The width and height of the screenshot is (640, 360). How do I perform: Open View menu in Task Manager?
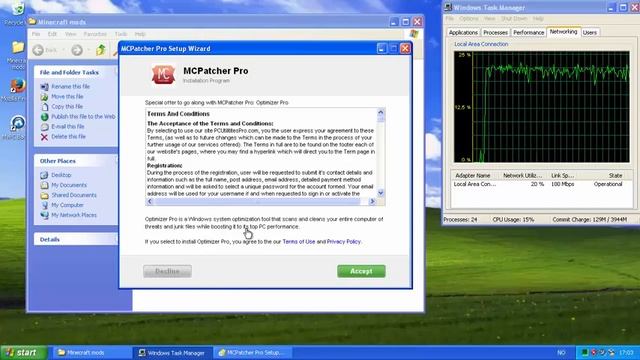pyautogui.click(x=489, y=19)
